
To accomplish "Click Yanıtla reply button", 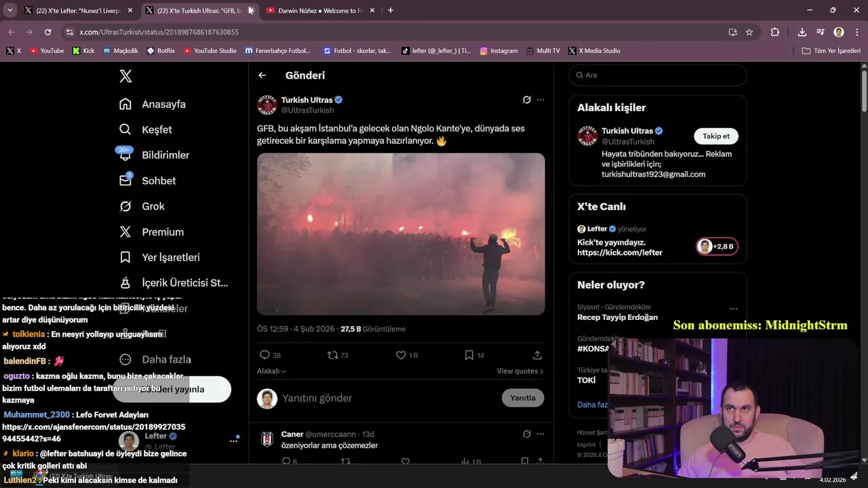I will click(523, 398).
